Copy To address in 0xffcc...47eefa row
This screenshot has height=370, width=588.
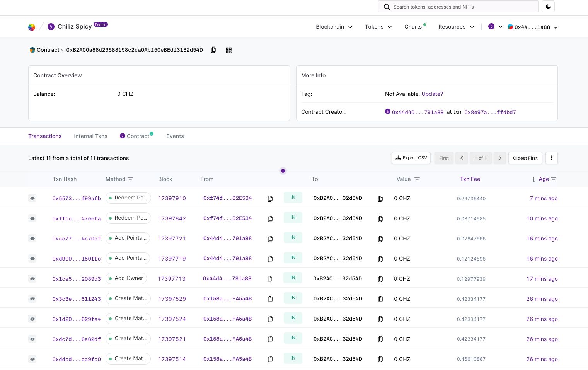380,218
